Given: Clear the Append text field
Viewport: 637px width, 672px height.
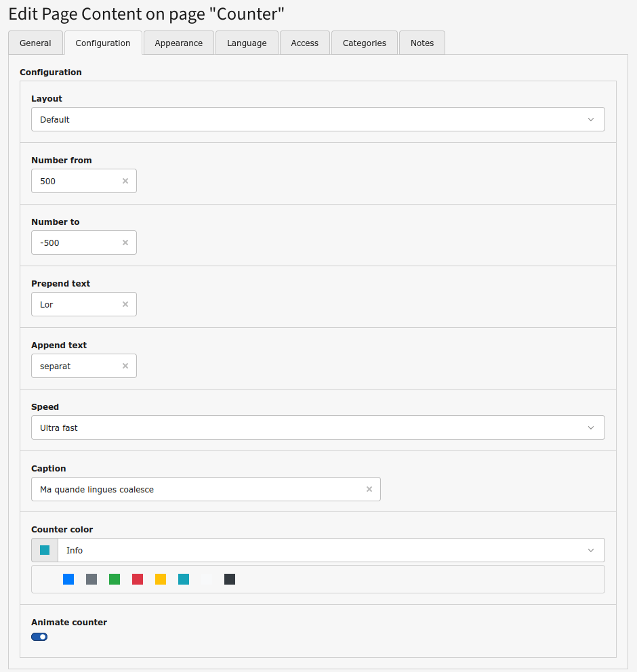Looking at the screenshot, I should 125,366.
